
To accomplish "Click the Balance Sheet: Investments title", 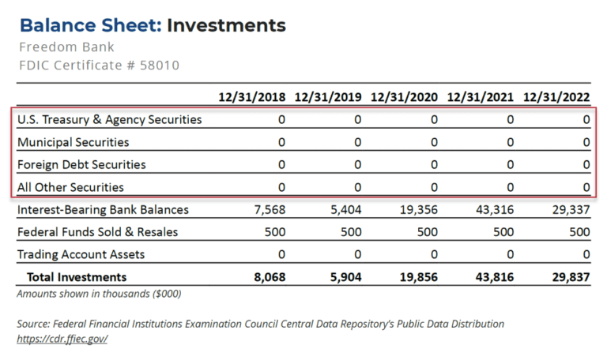I will pos(153,25).
